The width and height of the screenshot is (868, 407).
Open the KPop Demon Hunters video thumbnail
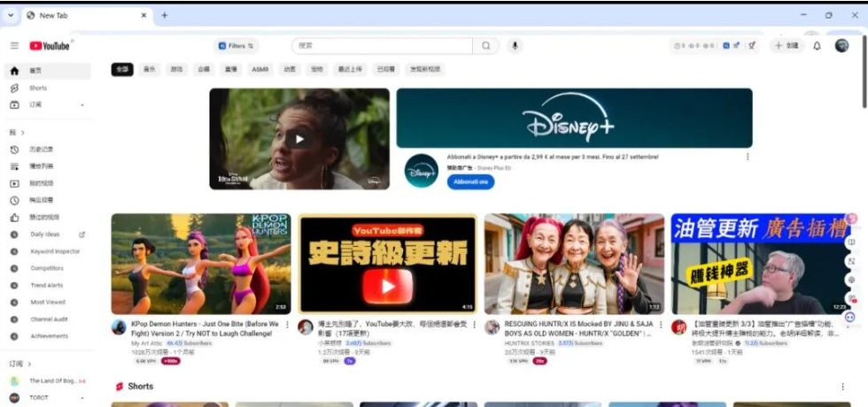200,264
